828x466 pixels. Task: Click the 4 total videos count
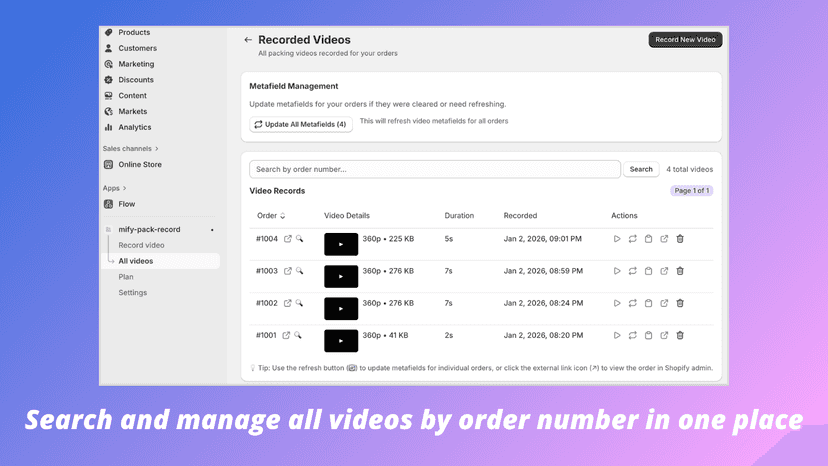[x=689, y=169]
